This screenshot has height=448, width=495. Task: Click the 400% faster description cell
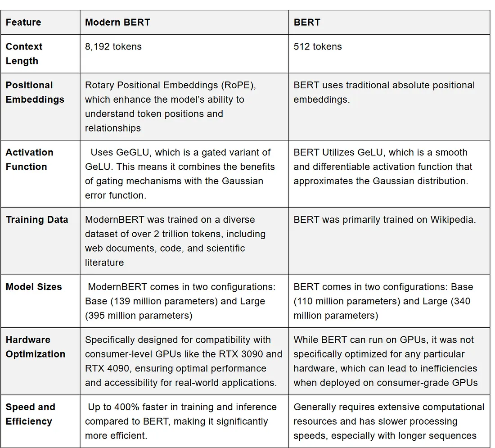(x=184, y=421)
